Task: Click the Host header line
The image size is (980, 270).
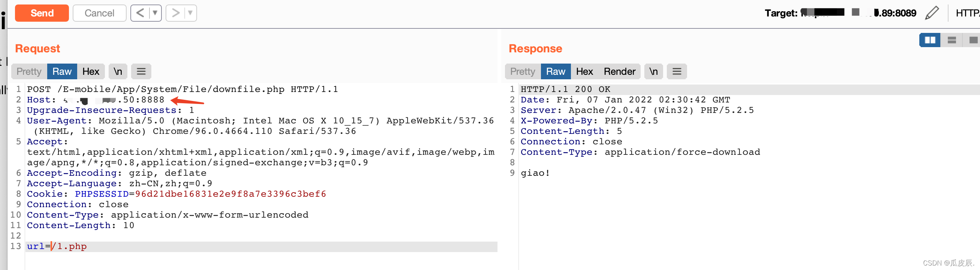Action: tap(96, 100)
